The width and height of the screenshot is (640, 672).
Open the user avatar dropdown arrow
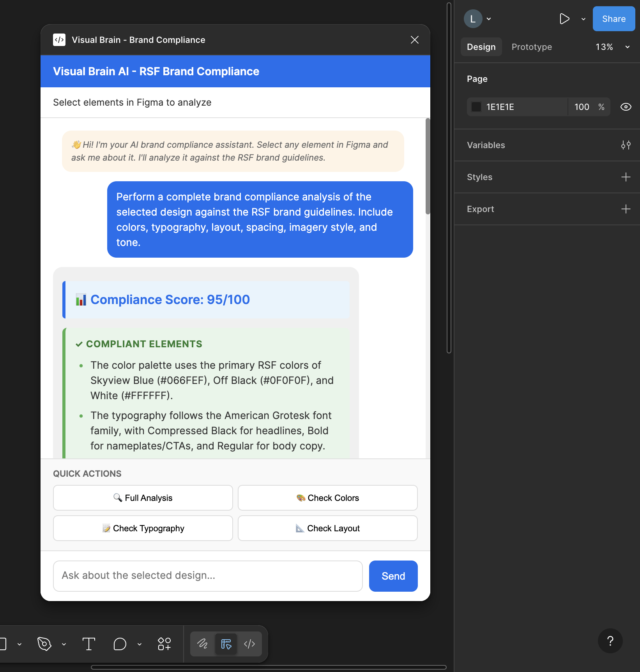[489, 19]
